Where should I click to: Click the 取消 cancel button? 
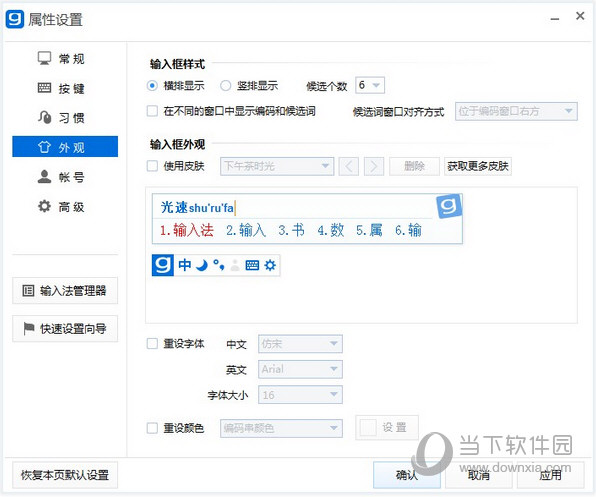[479, 475]
